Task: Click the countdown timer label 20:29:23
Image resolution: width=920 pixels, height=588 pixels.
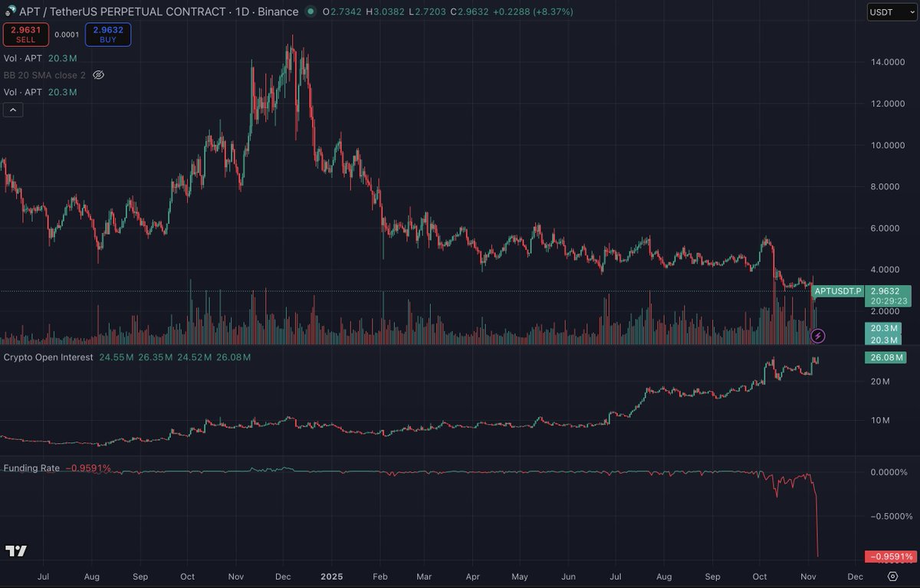Action: tap(889, 301)
